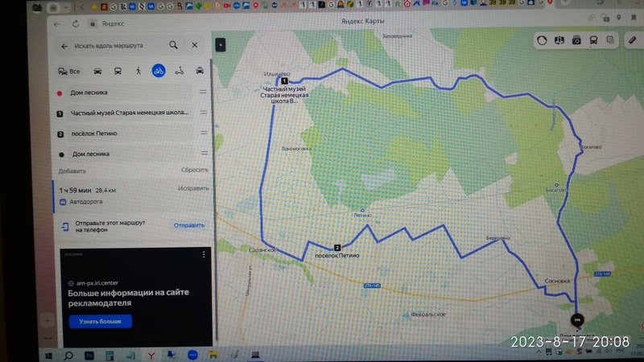The width and height of the screenshot is (644, 362).
Task: Choose public transport bus route mode
Action: (118, 71)
